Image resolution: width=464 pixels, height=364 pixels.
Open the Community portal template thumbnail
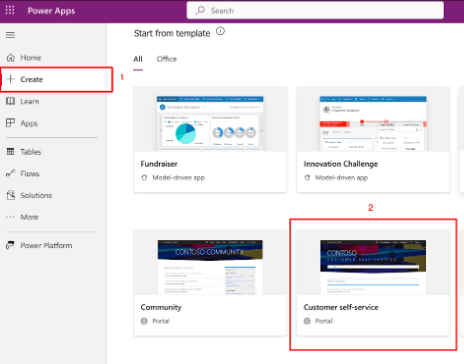pyautogui.click(x=210, y=267)
